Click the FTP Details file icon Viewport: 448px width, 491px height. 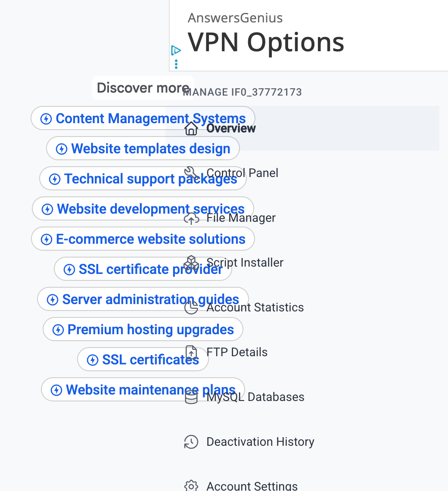[x=191, y=352]
